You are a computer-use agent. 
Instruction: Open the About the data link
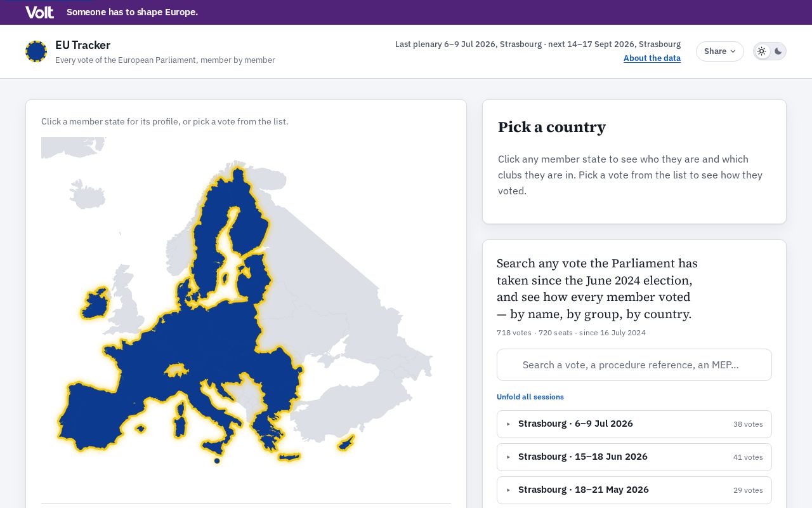(652, 58)
